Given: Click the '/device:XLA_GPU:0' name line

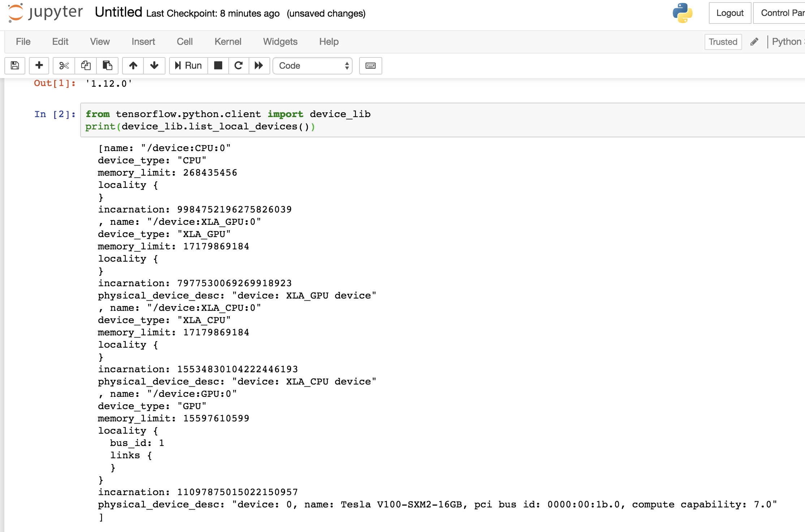Looking at the screenshot, I should click(179, 222).
